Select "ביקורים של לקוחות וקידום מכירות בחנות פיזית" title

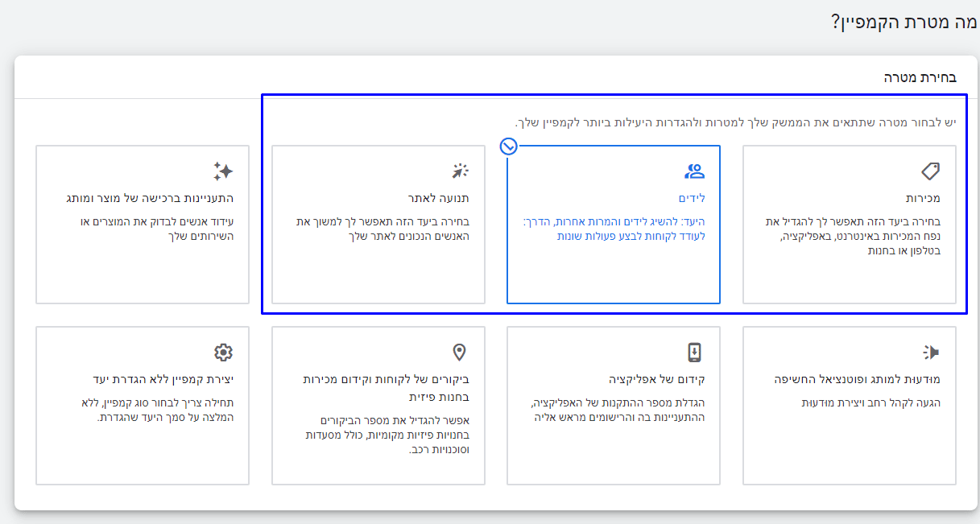pos(387,388)
